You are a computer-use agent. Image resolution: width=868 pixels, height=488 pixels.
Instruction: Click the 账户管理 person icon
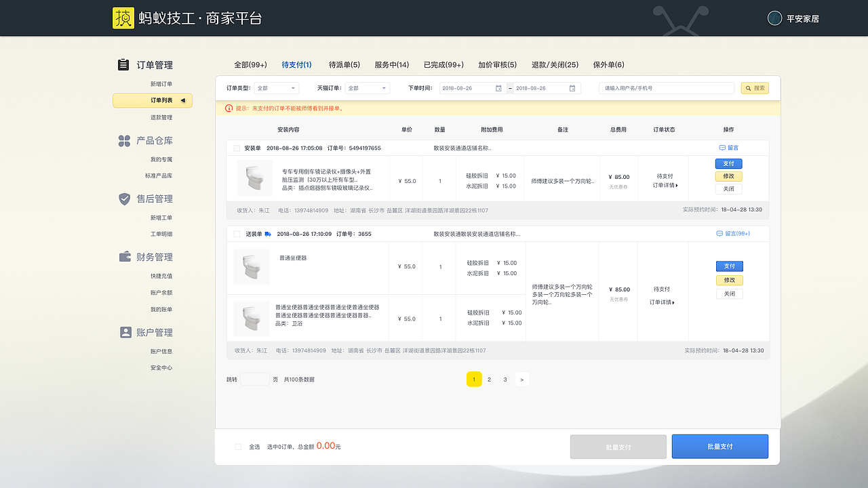pyautogui.click(x=125, y=333)
